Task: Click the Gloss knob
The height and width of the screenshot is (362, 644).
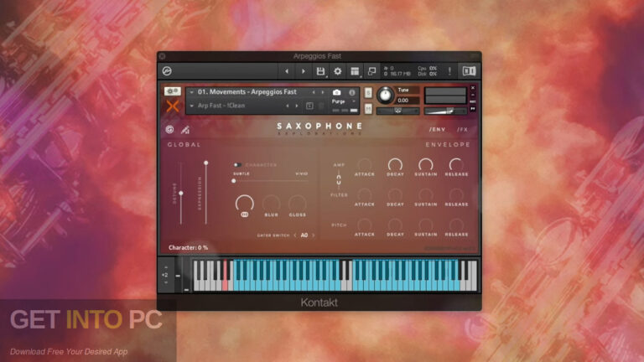Action: pos(298,203)
